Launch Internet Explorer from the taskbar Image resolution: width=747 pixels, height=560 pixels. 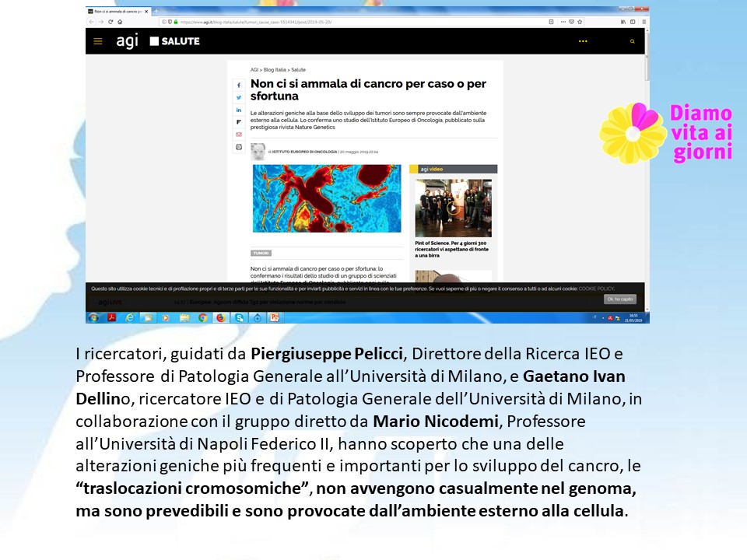tap(130, 317)
